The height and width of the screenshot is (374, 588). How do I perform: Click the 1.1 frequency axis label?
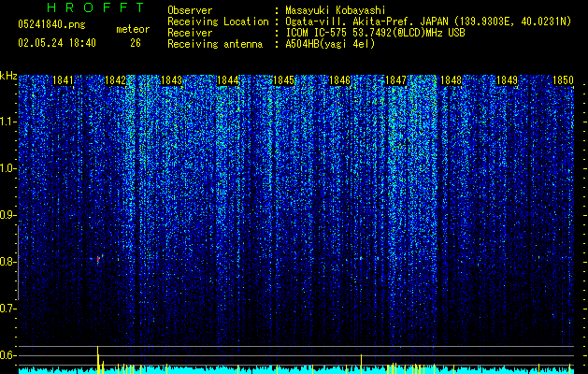7,122
